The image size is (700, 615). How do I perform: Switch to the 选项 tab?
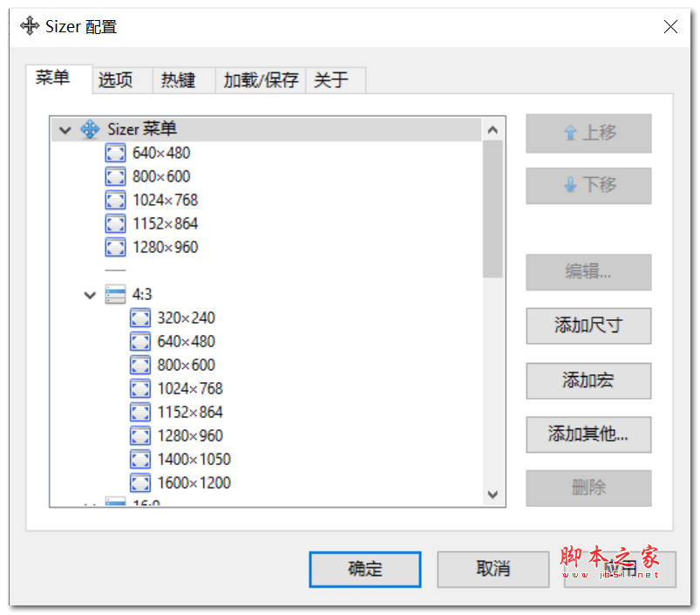116,79
